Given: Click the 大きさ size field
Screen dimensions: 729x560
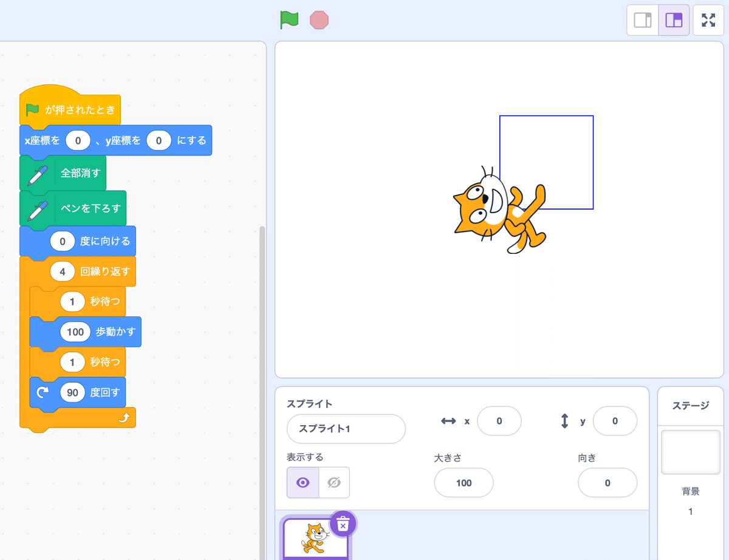Looking at the screenshot, I should (x=464, y=483).
